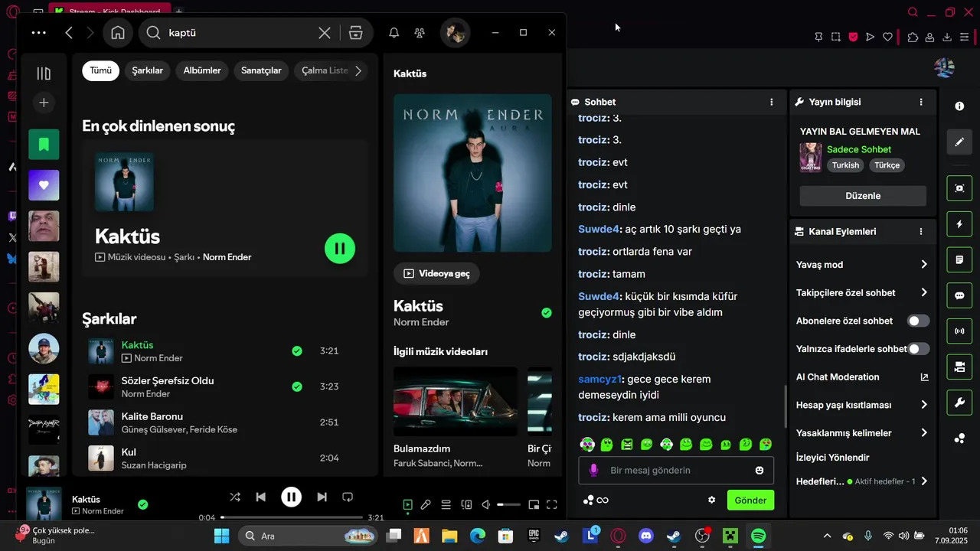The height and width of the screenshot is (551, 980).
Task: Open Spotify profile avatar menu
Action: point(456,33)
